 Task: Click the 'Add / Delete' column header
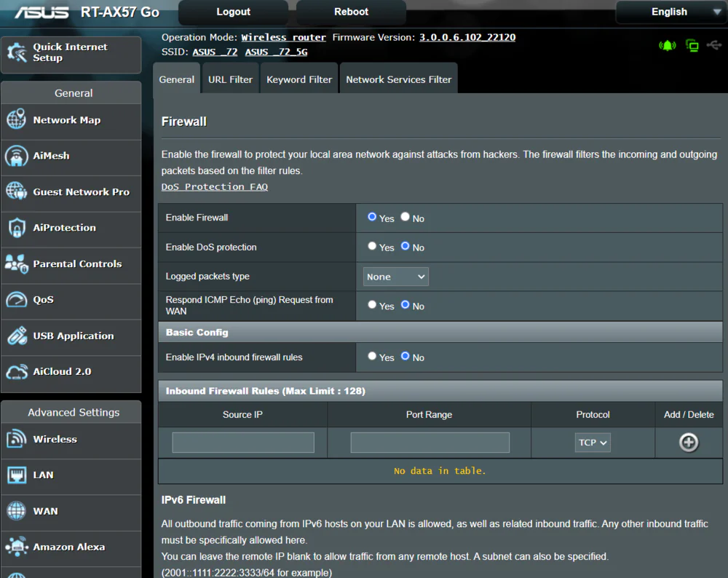coord(689,415)
